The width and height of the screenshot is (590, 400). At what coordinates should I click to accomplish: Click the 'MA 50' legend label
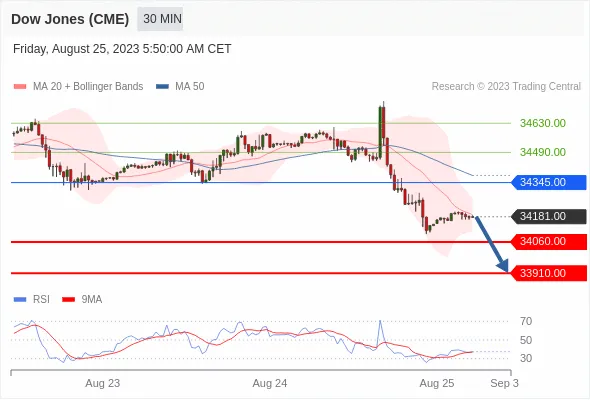point(190,87)
